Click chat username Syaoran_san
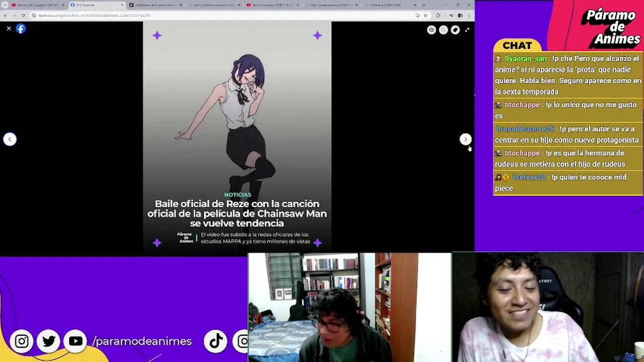 click(x=525, y=59)
